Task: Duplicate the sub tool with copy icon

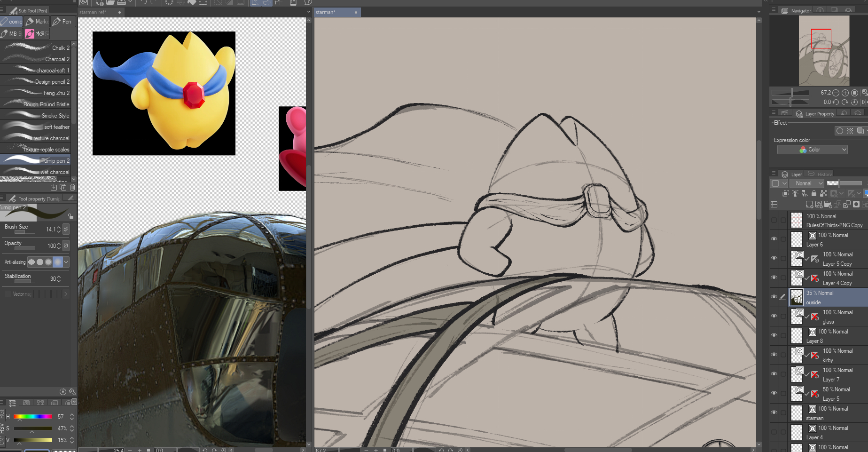Action: click(x=63, y=187)
